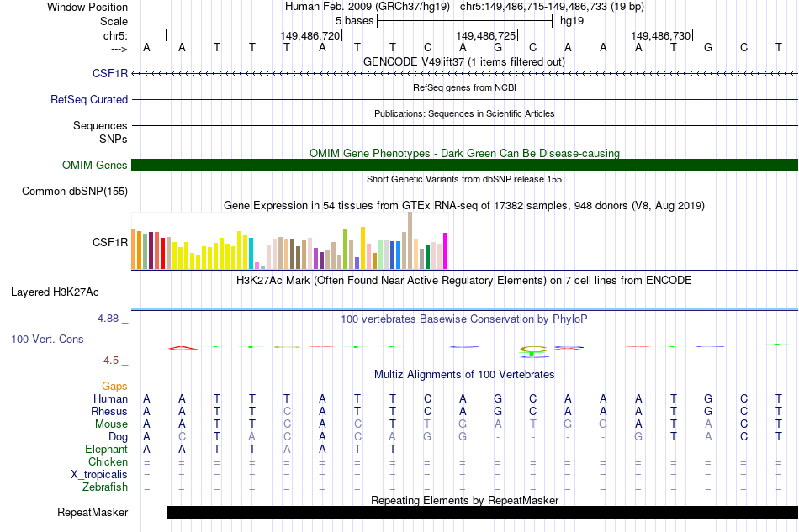The width and height of the screenshot is (799, 532).
Task: Click the SNPs label under Sequences
Action: [114, 139]
